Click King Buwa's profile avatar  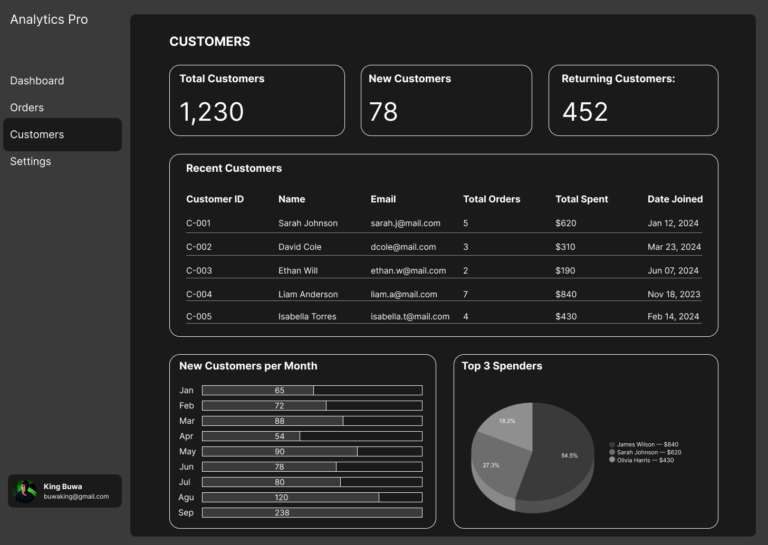(x=24, y=491)
